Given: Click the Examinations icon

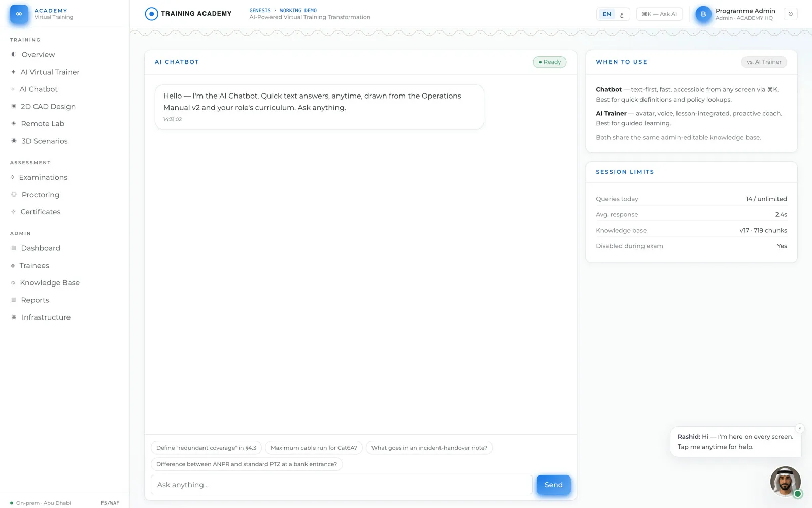Looking at the screenshot, I should (13, 177).
